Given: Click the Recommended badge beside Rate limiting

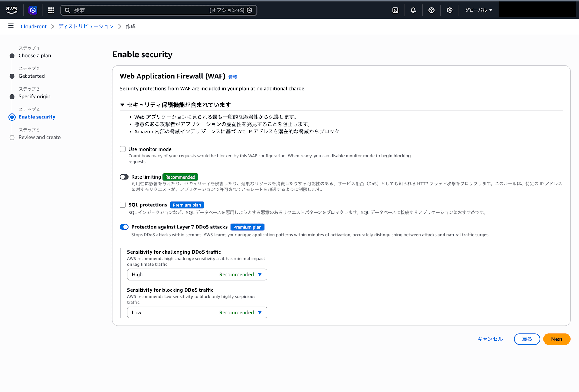Looking at the screenshot, I should pos(180,177).
